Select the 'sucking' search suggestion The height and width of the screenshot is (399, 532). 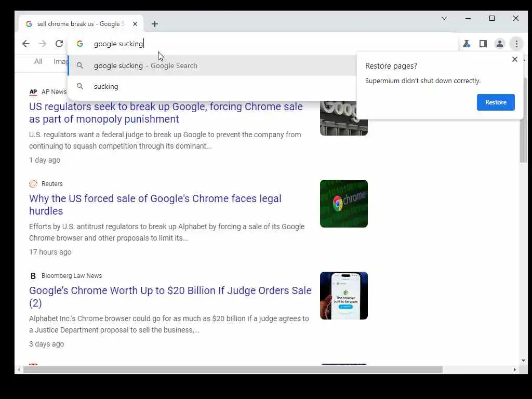coord(212,86)
